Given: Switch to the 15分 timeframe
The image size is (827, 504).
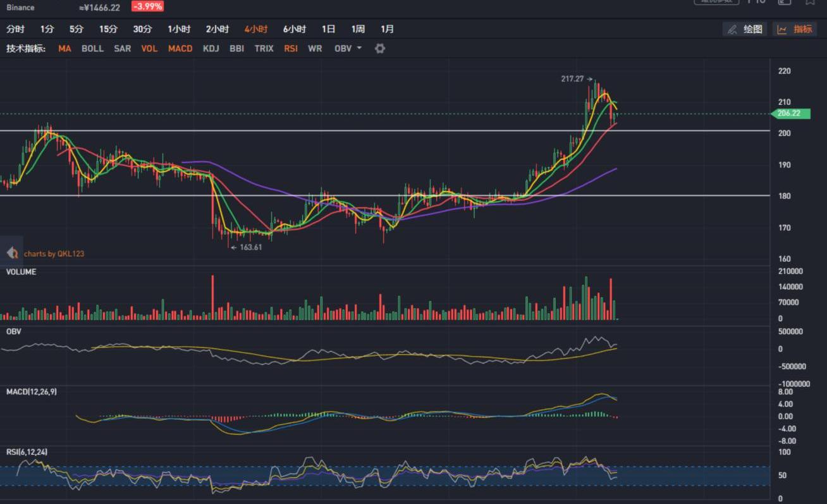Looking at the screenshot, I should [x=108, y=29].
